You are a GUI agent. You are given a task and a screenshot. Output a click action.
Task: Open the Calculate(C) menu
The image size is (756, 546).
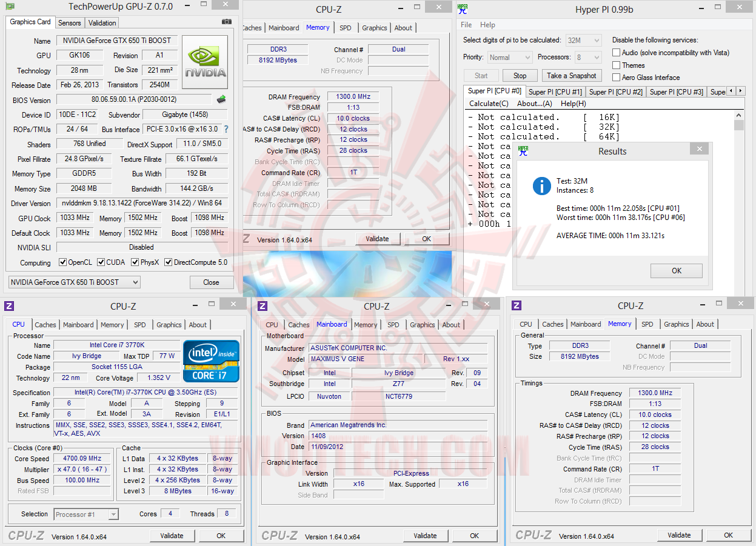pos(489,104)
